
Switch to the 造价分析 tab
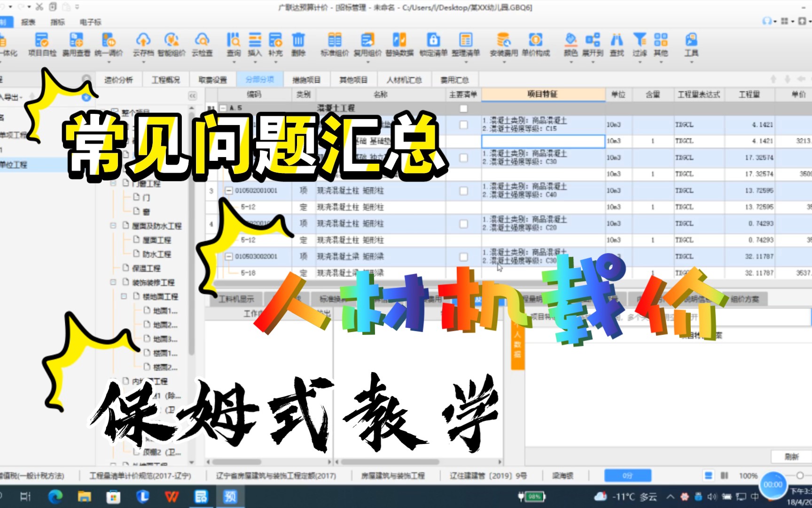(x=119, y=79)
